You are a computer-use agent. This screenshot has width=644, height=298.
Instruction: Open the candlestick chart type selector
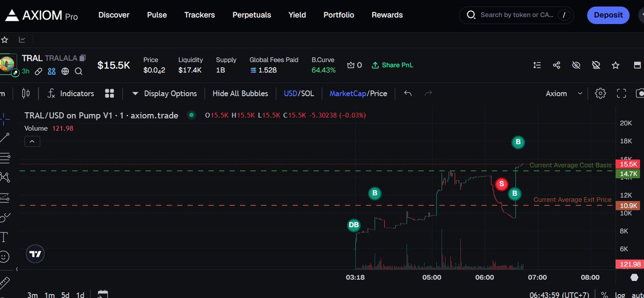[x=26, y=93]
